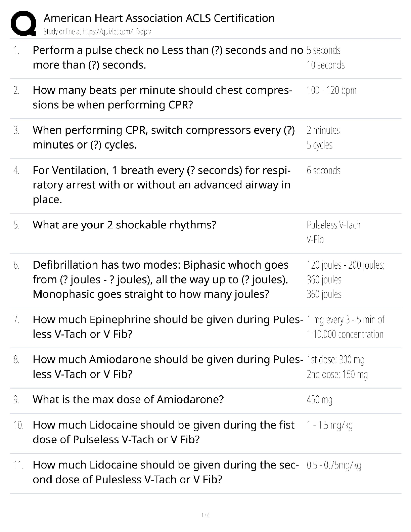
Task: Click the V-Fib answer text
Action: click(x=315, y=239)
